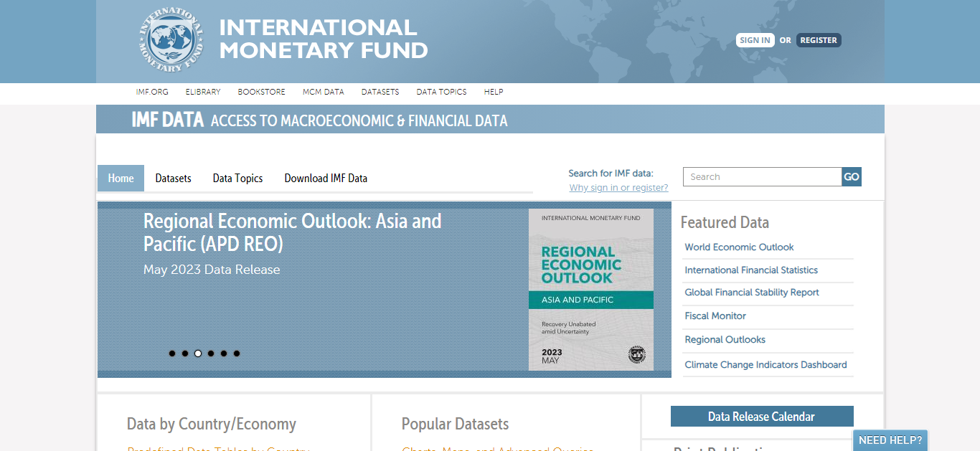Open the Download IMF Data tab
The image size is (980, 451).
point(326,179)
